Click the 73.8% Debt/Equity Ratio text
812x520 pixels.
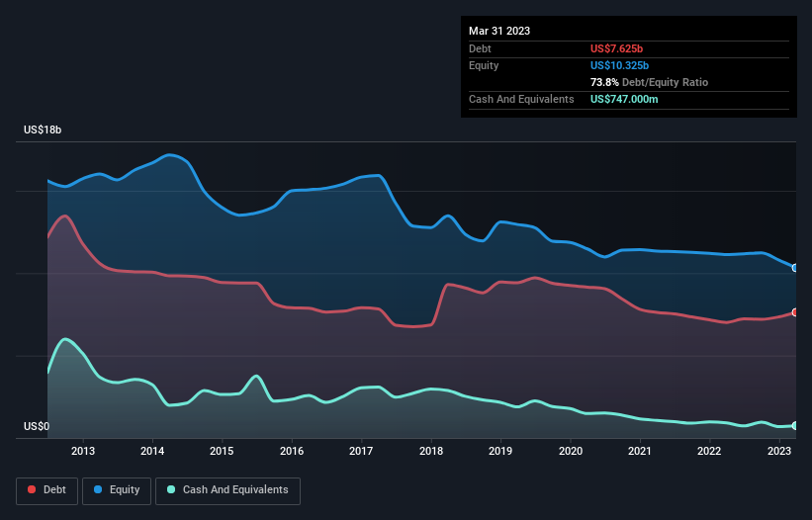(649, 82)
